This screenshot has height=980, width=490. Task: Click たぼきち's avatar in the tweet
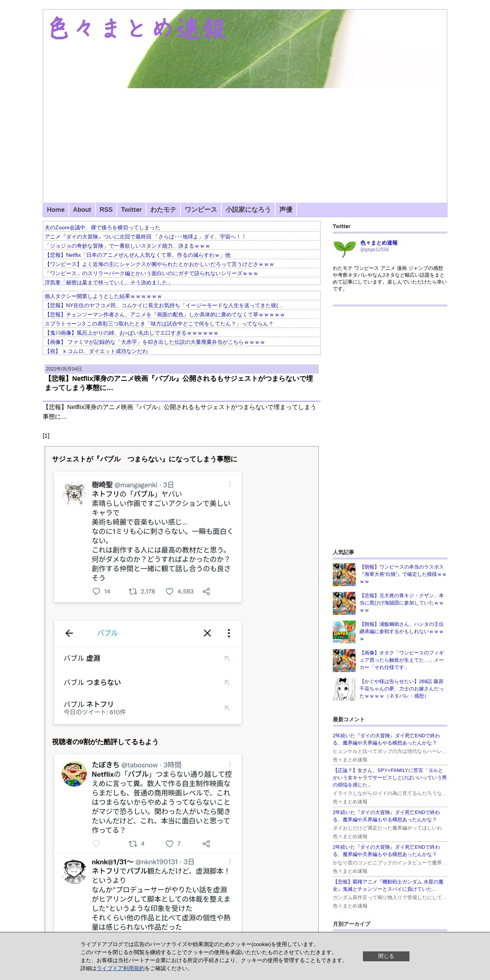tap(74, 774)
